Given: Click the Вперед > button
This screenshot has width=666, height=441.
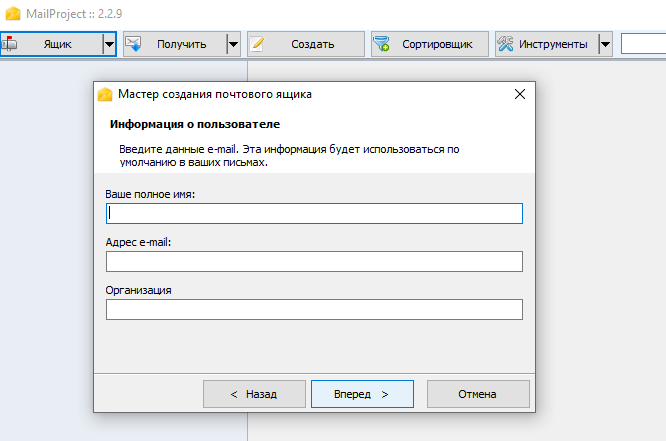Looking at the screenshot, I should (x=362, y=394).
